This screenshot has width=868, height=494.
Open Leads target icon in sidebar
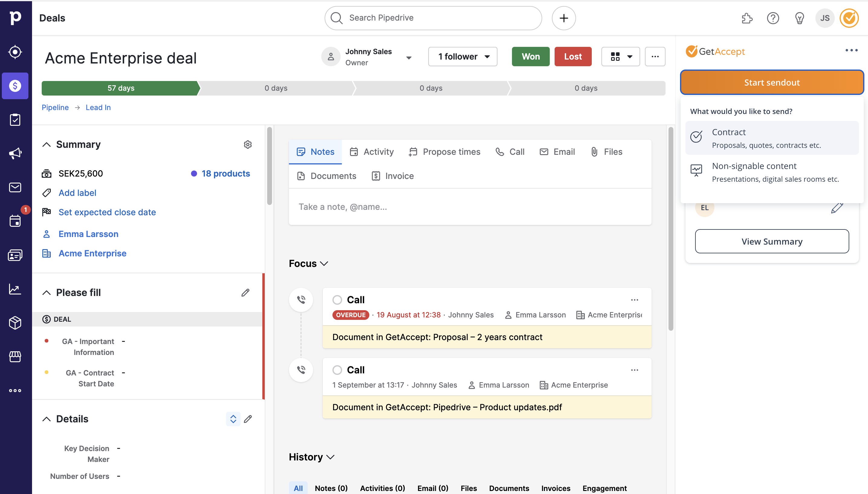(15, 52)
